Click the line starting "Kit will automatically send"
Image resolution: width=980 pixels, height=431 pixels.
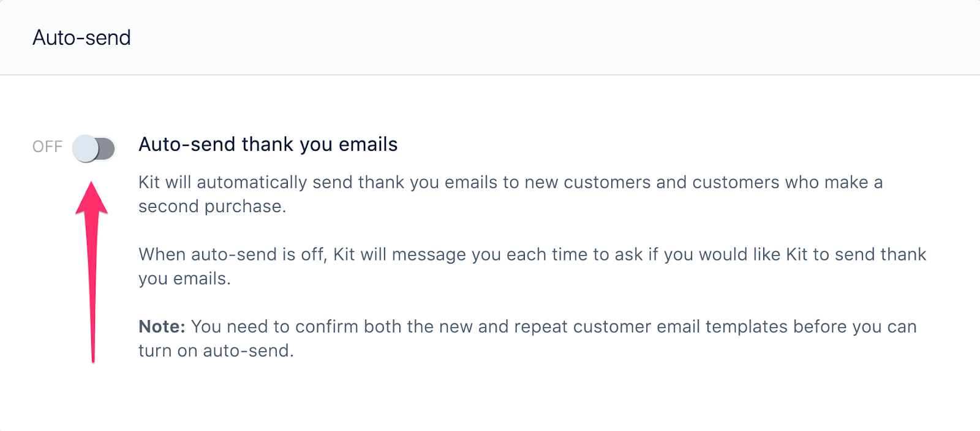tap(510, 183)
